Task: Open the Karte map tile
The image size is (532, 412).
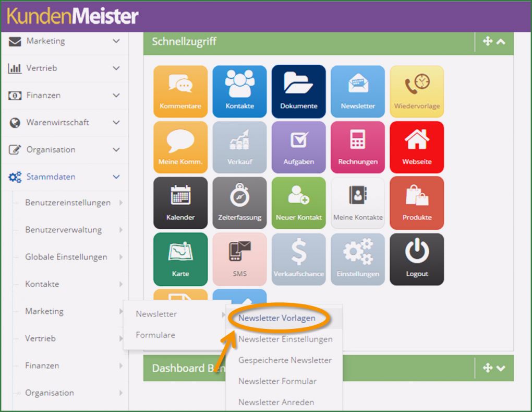Action: pos(180,258)
